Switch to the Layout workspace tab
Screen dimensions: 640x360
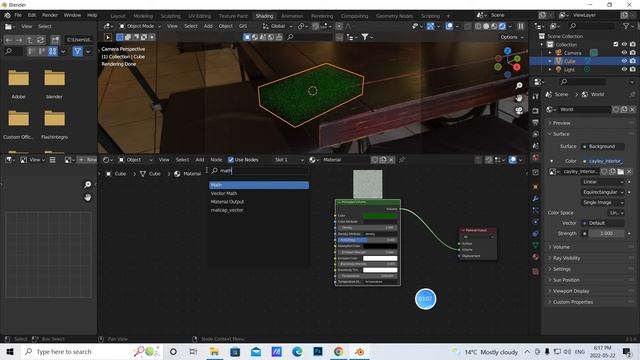click(118, 16)
